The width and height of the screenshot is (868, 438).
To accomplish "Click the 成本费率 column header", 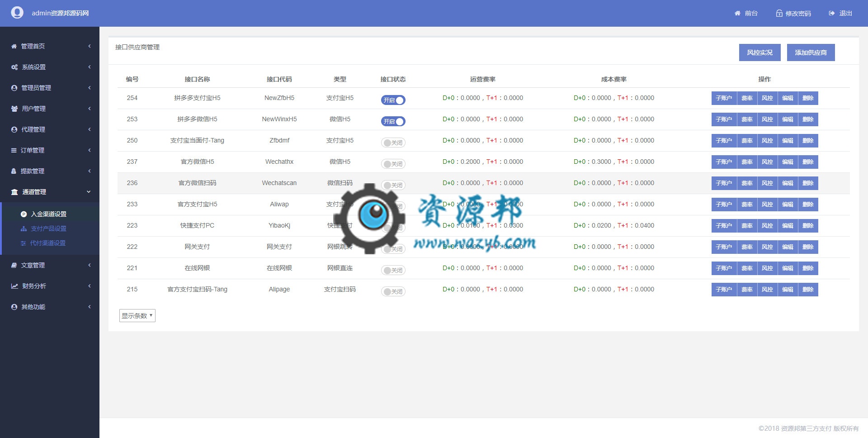I will click(x=614, y=79).
